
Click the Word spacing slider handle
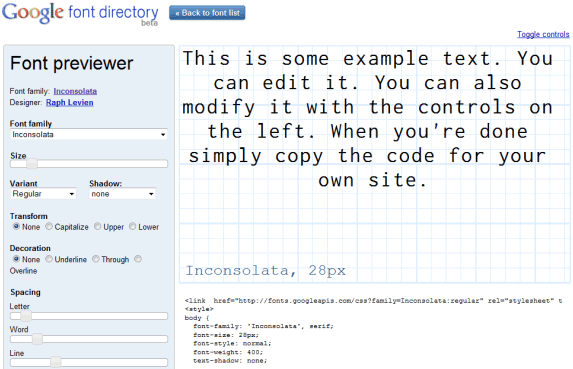[37, 339]
